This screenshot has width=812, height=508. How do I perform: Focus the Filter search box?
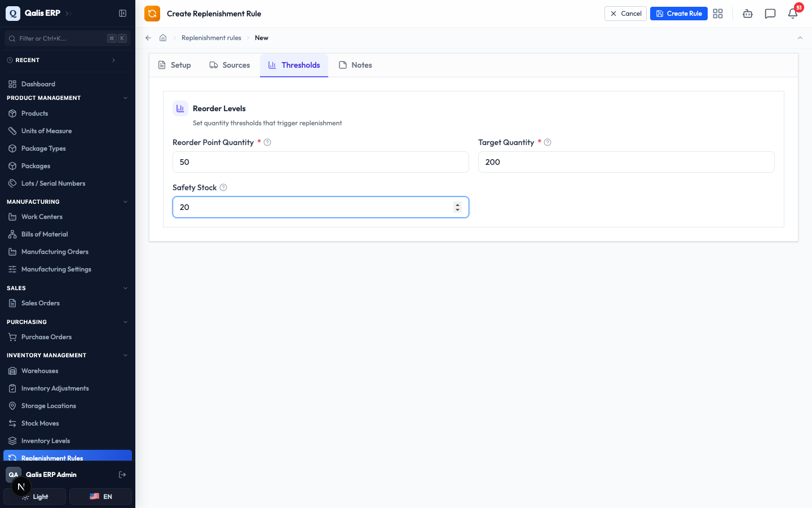[68, 38]
